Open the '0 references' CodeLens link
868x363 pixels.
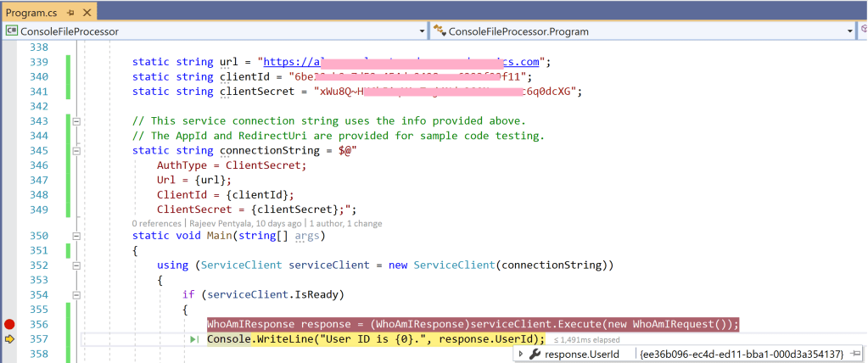coord(156,223)
